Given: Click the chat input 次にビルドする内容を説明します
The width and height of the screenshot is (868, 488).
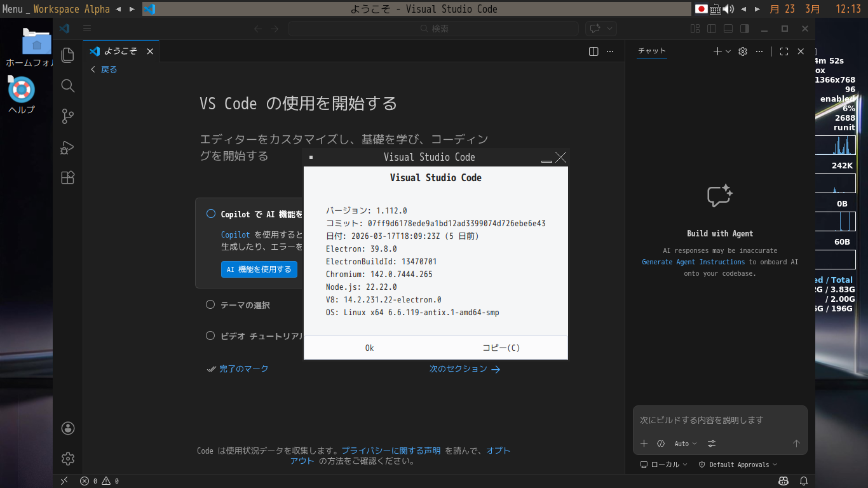Looking at the screenshot, I should (x=720, y=420).
